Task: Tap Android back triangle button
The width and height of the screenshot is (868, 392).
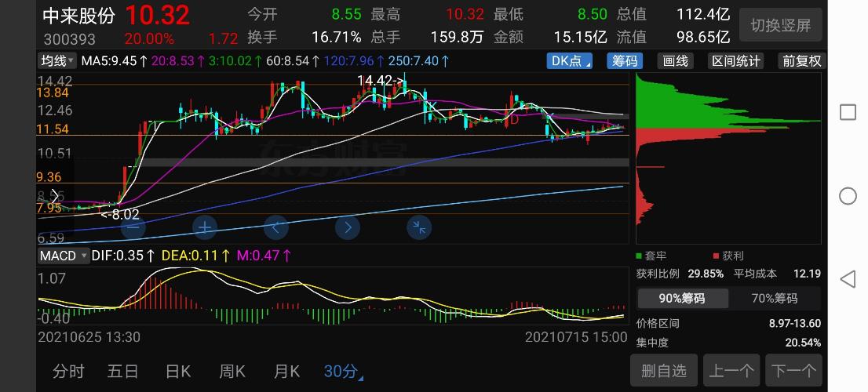Action: pos(848,279)
